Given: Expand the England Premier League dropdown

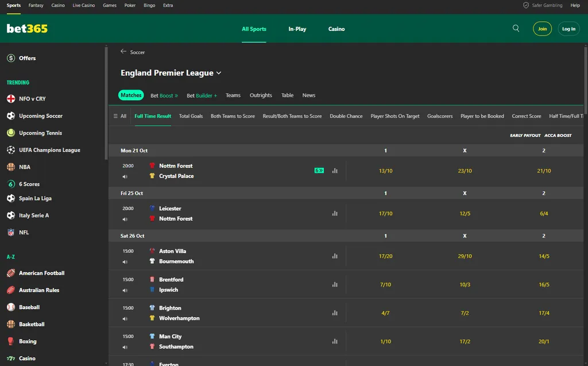Looking at the screenshot, I should tap(219, 73).
